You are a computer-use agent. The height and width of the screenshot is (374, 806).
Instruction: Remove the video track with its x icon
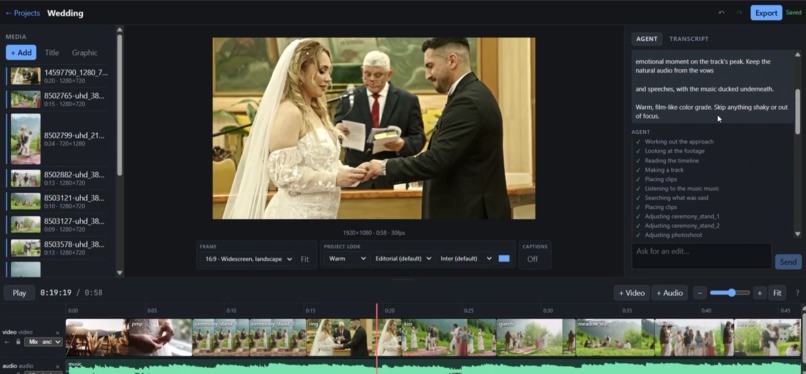(58, 332)
